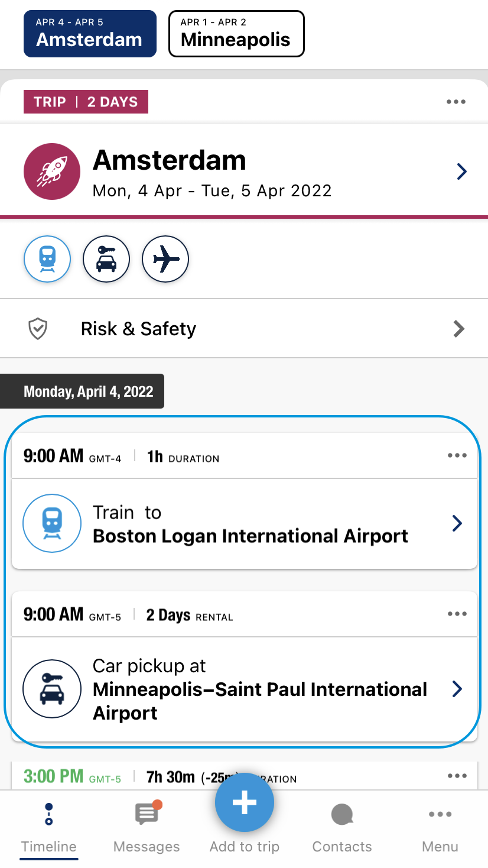
Task: Select the Minneapolis Apr 1 - Apr 2 trip
Action: pos(236,34)
